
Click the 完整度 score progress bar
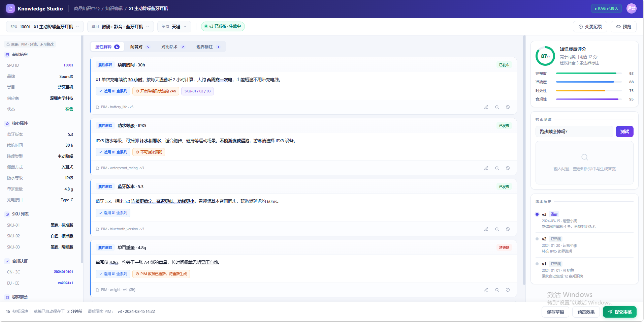pyautogui.click(x=589, y=74)
